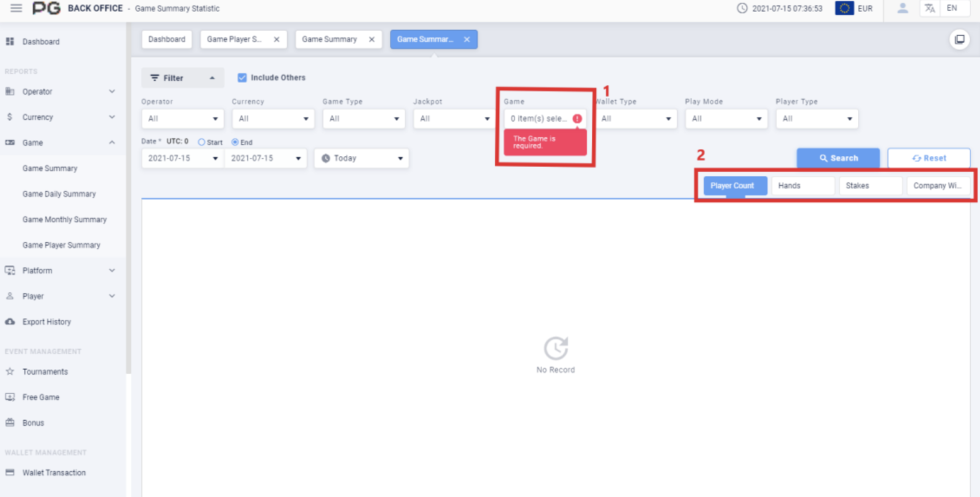980x497 pixels.
Task: Open the Game Type dropdown
Action: pos(363,118)
